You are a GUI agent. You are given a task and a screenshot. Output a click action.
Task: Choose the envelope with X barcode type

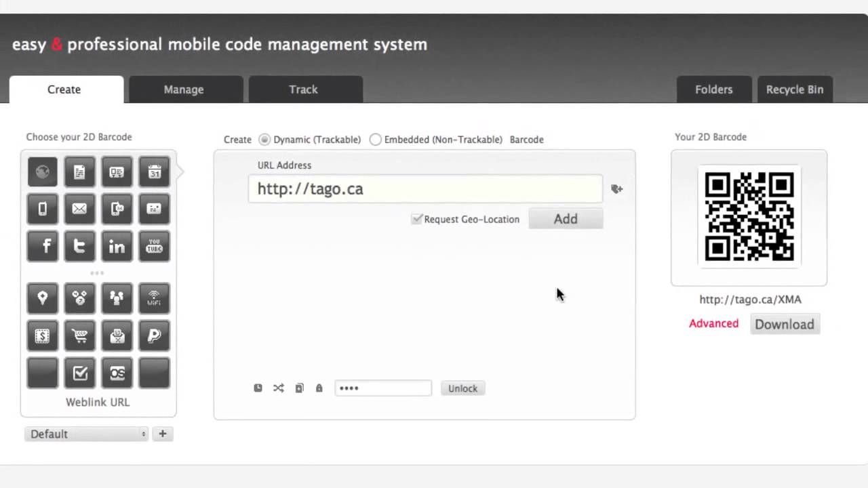pos(117,335)
